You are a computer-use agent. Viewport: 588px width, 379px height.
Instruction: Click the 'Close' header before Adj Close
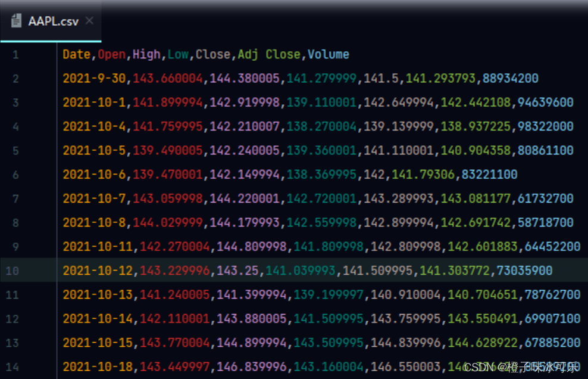212,54
